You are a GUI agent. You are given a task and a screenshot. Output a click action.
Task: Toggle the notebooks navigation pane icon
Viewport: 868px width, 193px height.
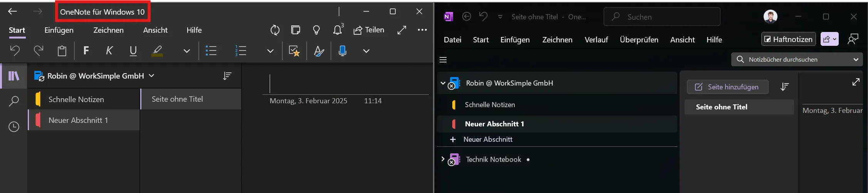click(14, 76)
